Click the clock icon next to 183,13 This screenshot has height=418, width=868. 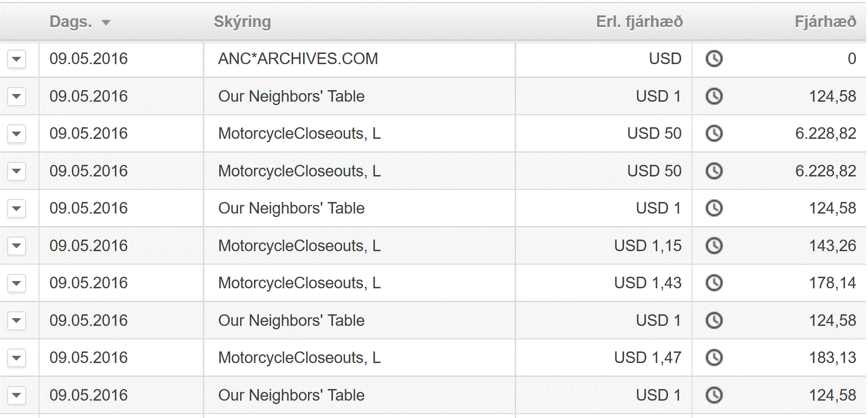click(714, 358)
